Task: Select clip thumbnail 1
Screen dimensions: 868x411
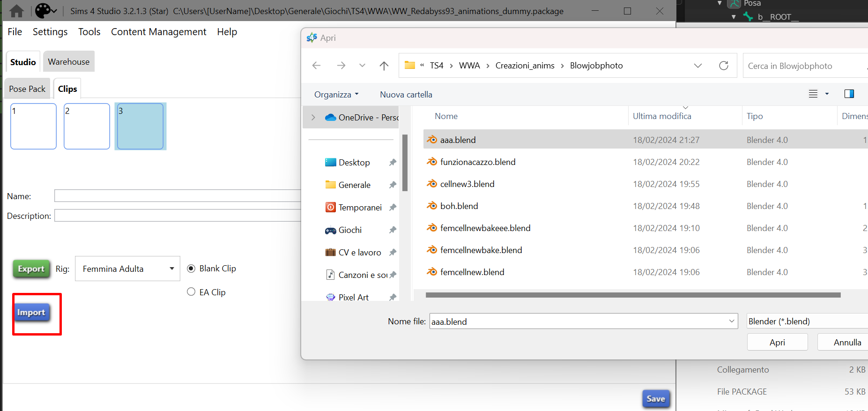Action: 33,126
